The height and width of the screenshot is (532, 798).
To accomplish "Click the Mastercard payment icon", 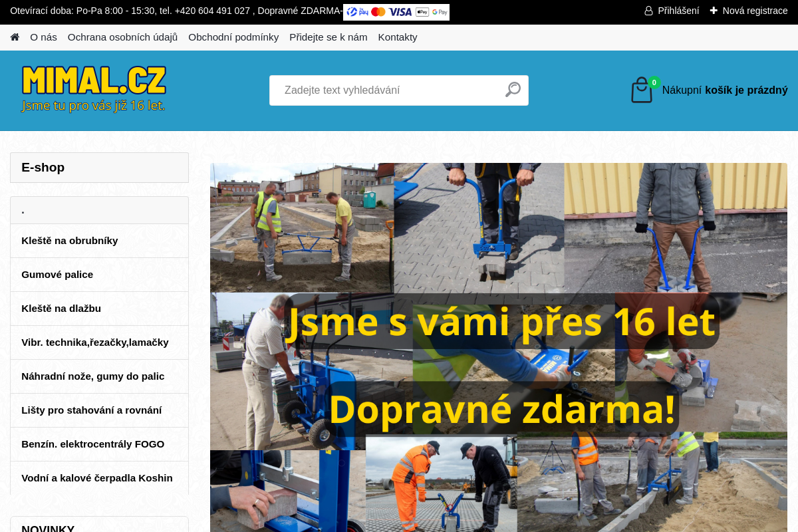I will coord(377,12).
